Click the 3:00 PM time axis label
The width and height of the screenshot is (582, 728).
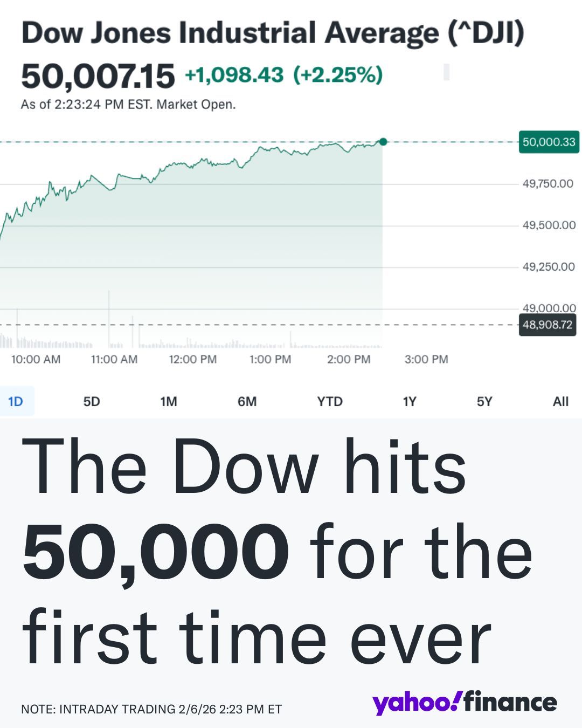426,359
